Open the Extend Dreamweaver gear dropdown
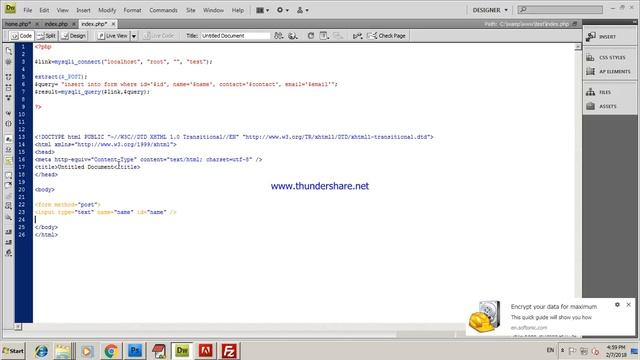This screenshot has width=640, height=360. point(282,10)
